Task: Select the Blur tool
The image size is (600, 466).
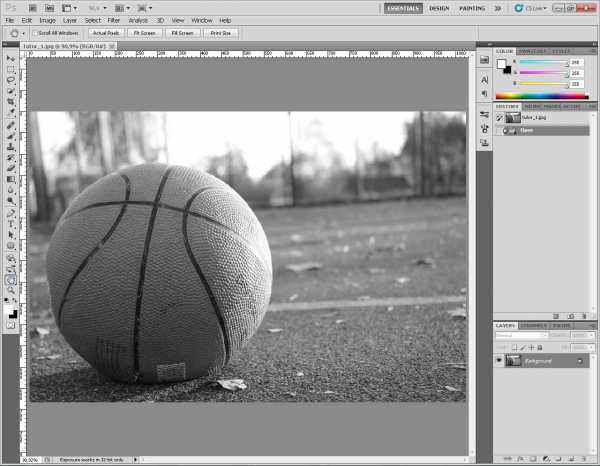Action: (10, 190)
